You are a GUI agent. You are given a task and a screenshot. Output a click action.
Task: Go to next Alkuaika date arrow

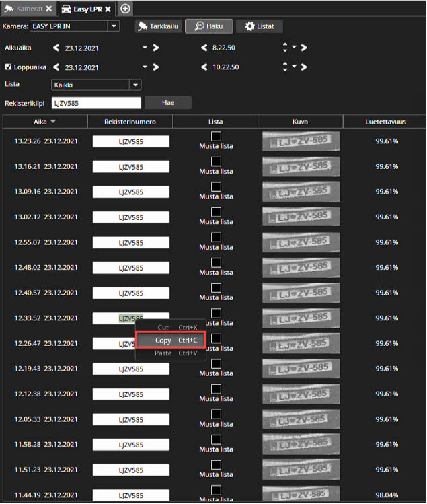[156, 48]
